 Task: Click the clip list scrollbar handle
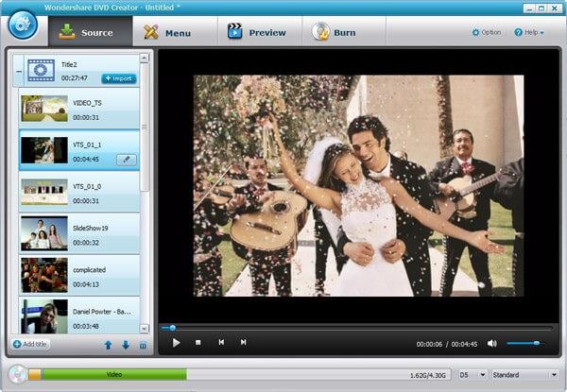(x=145, y=128)
